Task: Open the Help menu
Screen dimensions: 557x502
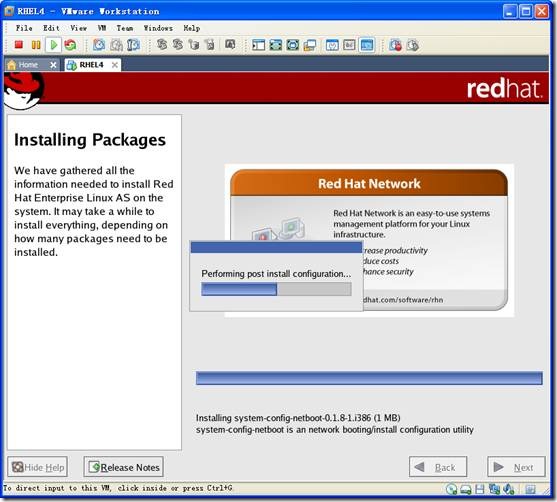Action: click(x=192, y=28)
